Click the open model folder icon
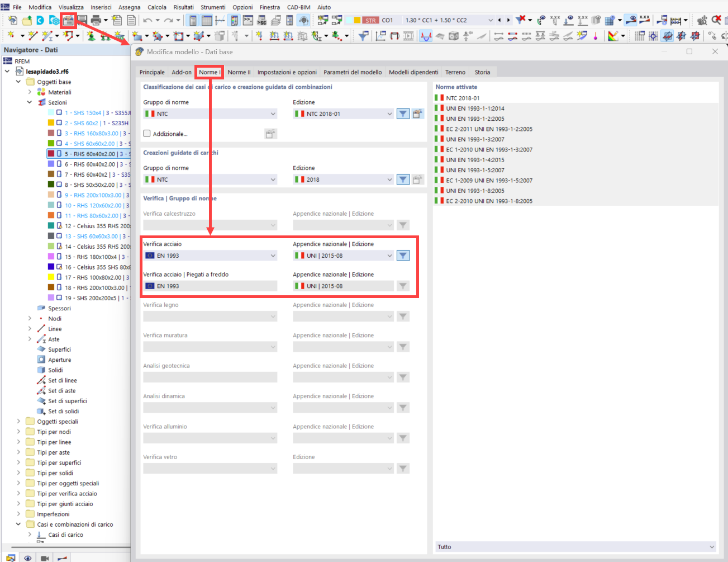This screenshot has height=562, width=728. (26, 20)
